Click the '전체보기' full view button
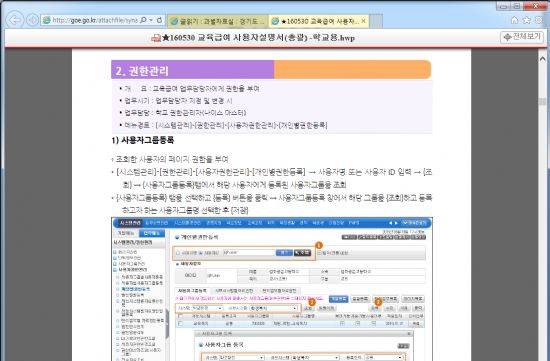 point(522,37)
